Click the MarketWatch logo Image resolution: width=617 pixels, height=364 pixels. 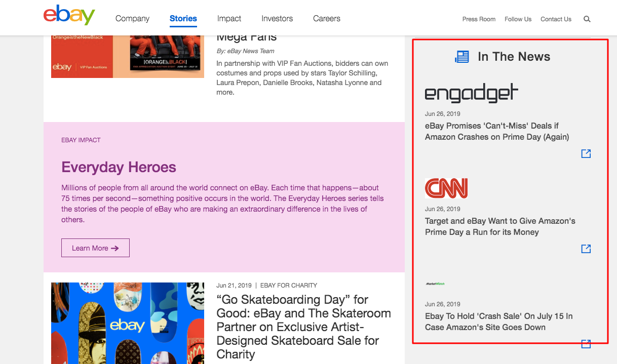click(435, 284)
